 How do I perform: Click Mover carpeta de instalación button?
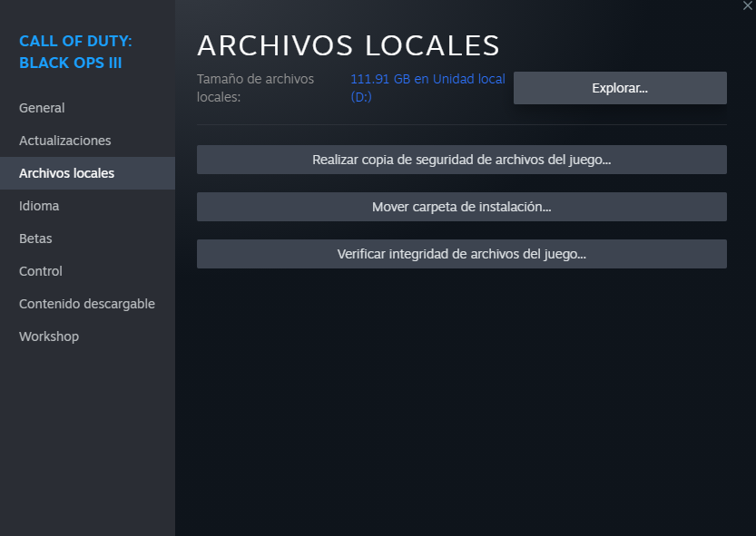coord(461,207)
